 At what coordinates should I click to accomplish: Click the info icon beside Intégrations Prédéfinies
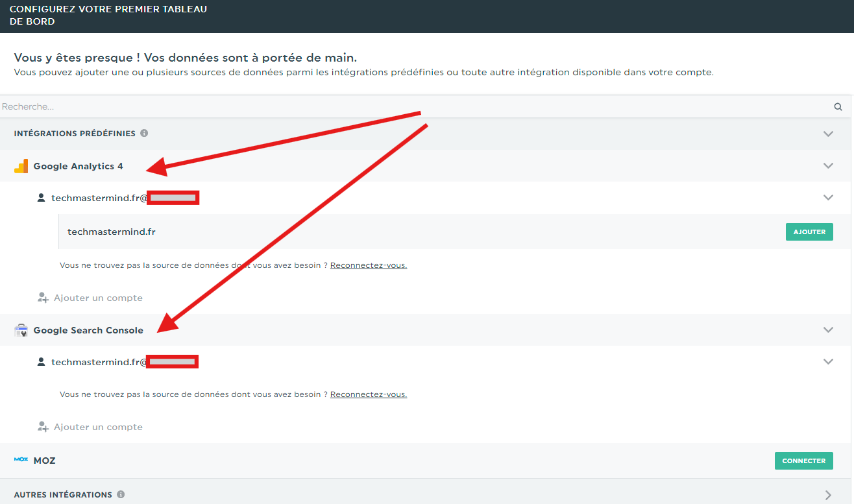coord(143,133)
